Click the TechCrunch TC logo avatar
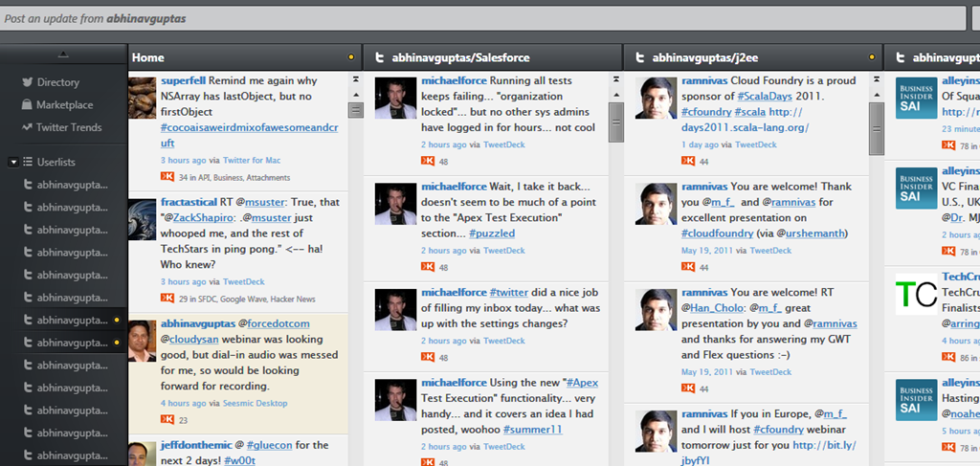980x466 pixels. click(916, 294)
